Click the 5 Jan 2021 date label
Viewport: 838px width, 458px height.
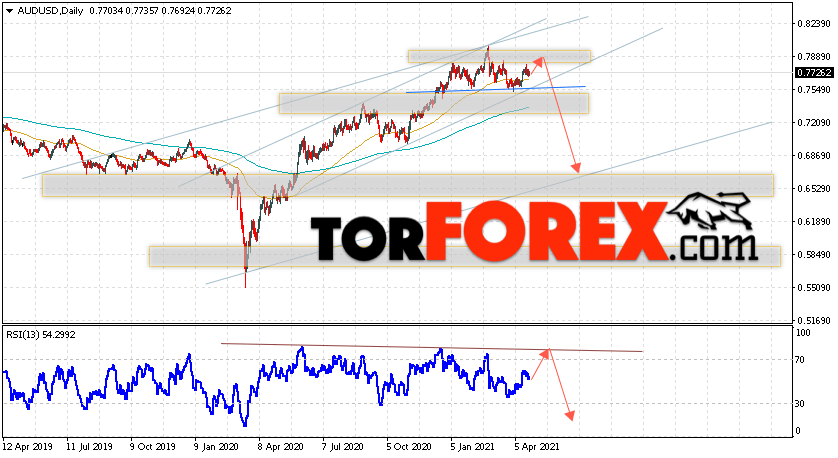tap(473, 446)
